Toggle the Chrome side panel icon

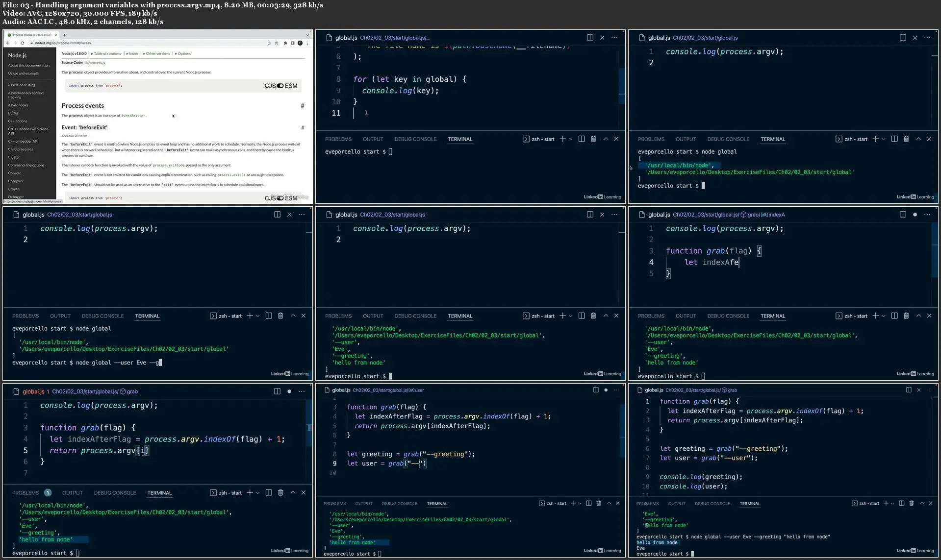pyautogui.click(x=293, y=43)
